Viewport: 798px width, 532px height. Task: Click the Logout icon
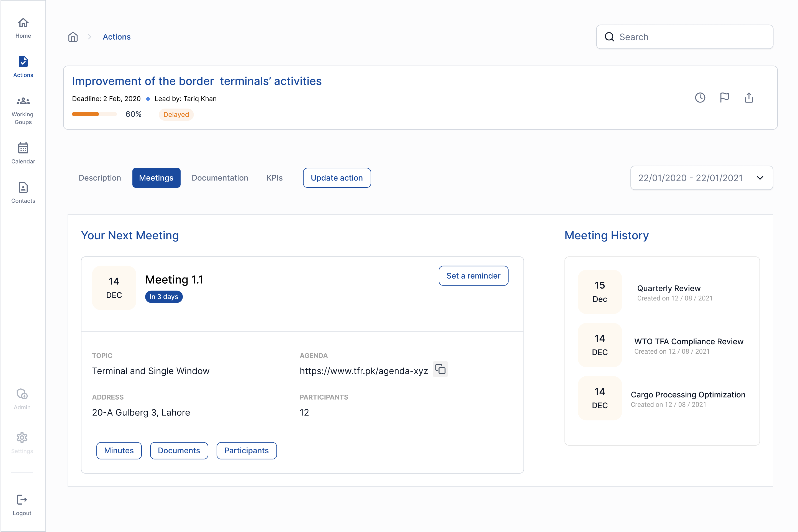[x=22, y=500]
